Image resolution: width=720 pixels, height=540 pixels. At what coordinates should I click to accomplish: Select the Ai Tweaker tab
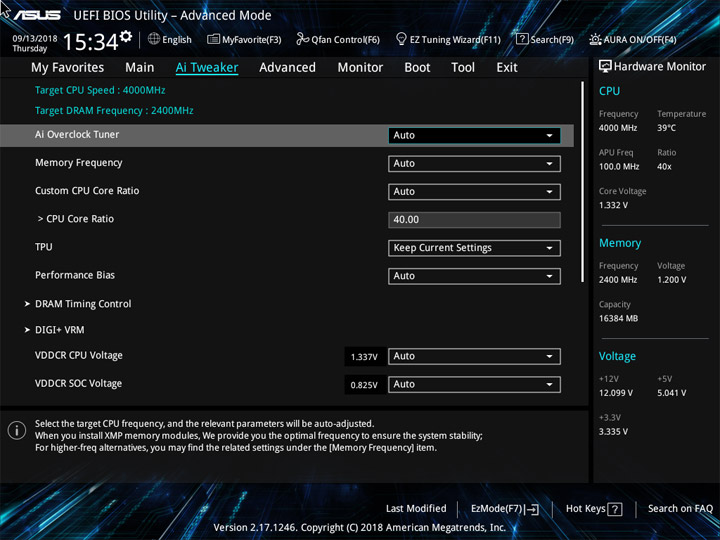coord(207,68)
